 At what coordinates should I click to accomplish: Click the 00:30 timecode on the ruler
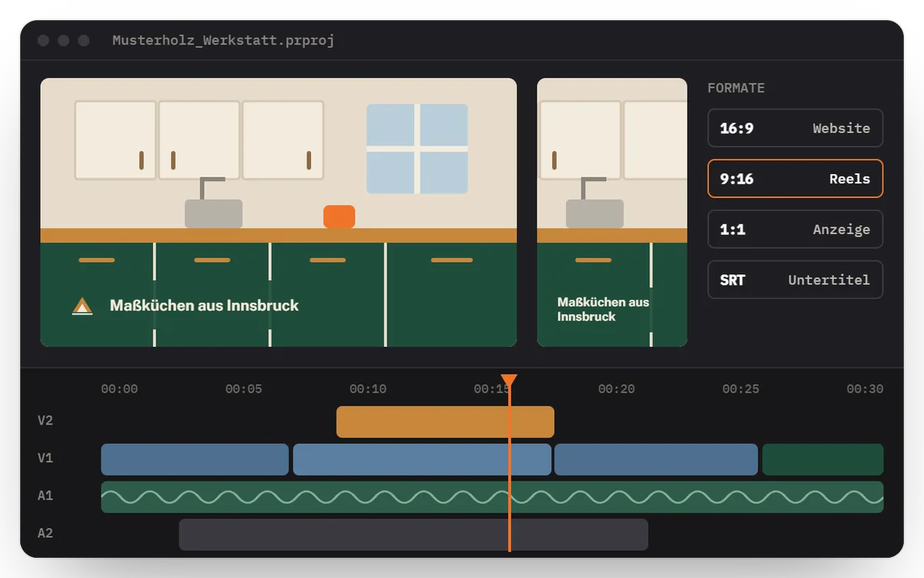tap(865, 389)
